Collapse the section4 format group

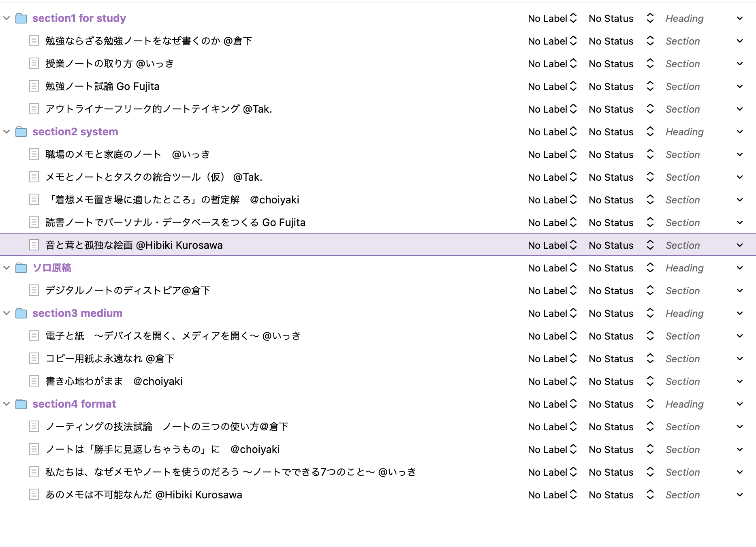6,404
